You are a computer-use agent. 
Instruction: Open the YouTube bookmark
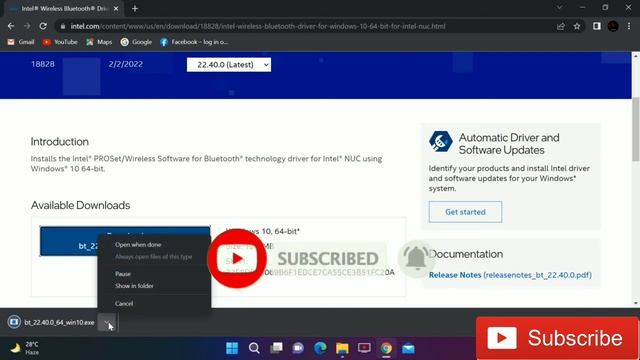(60, 42)
